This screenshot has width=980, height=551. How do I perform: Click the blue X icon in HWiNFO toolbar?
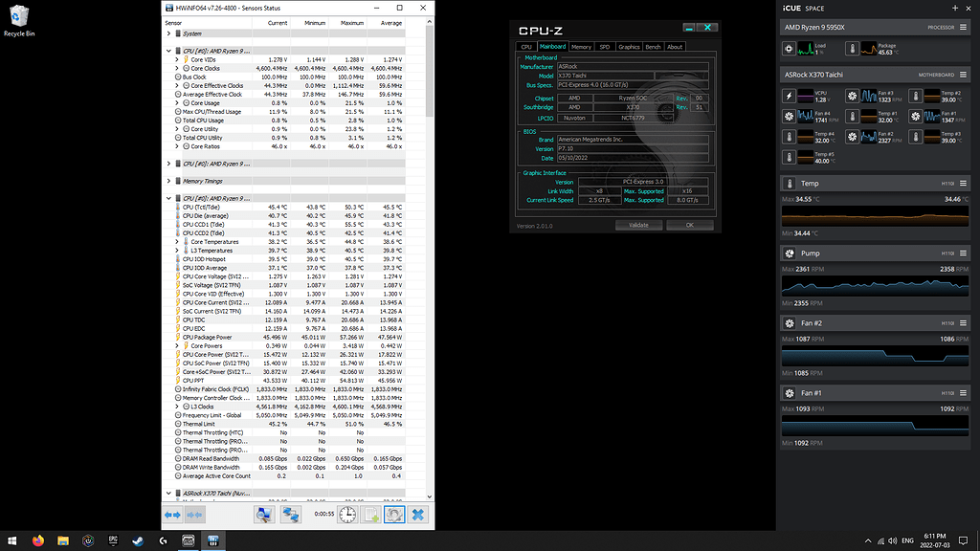tap(418, 515)
